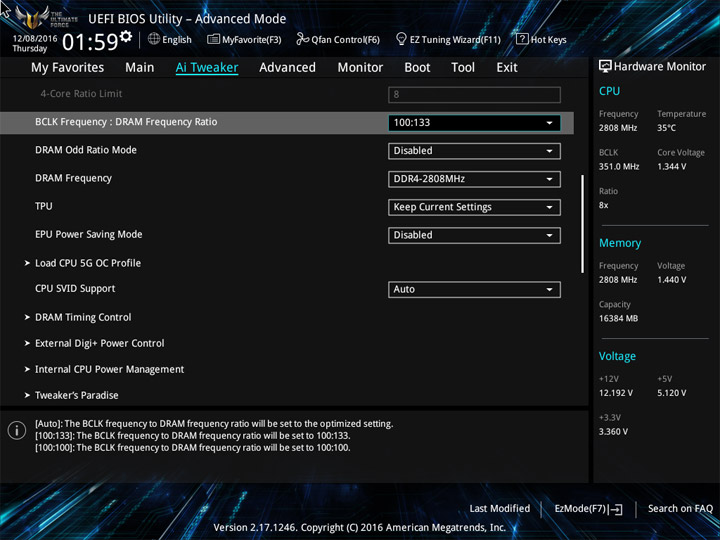Click the EzMode exit arrow icon
The image size is (720, 540).
point(615,509)
